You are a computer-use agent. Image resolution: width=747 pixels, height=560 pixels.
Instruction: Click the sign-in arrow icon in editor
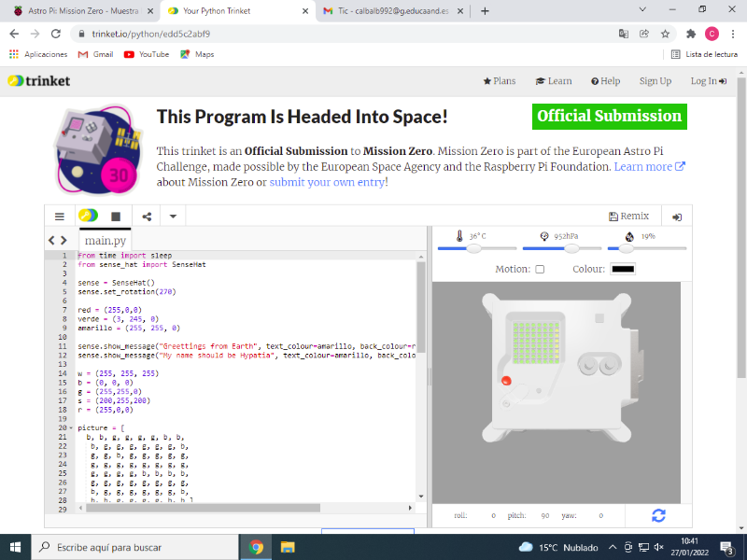[676, 217]
